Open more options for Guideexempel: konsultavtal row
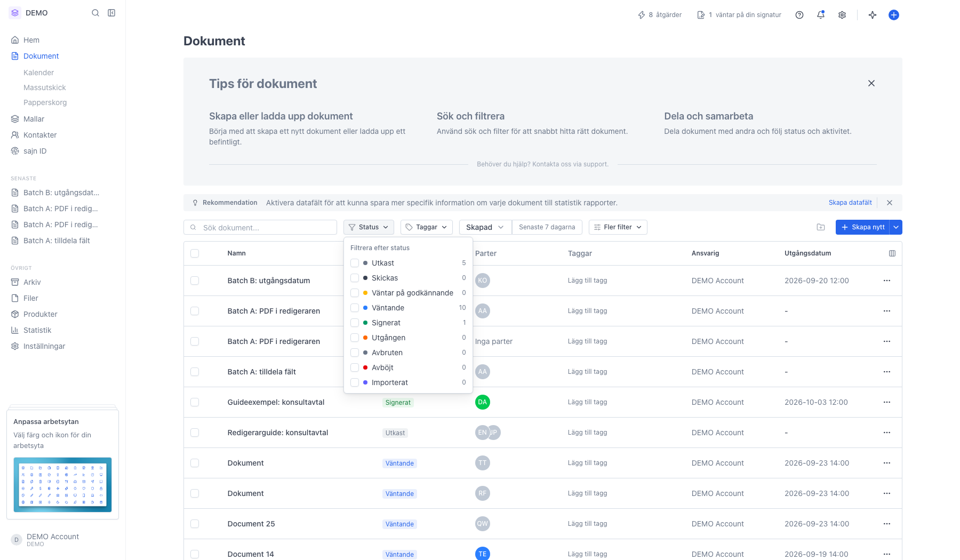 tap(887, 402)
